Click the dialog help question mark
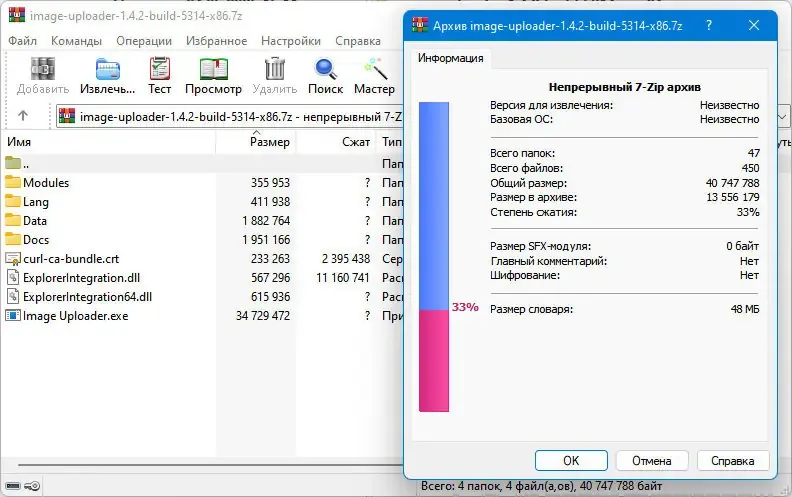792x497 pixels. pos(709,25)
